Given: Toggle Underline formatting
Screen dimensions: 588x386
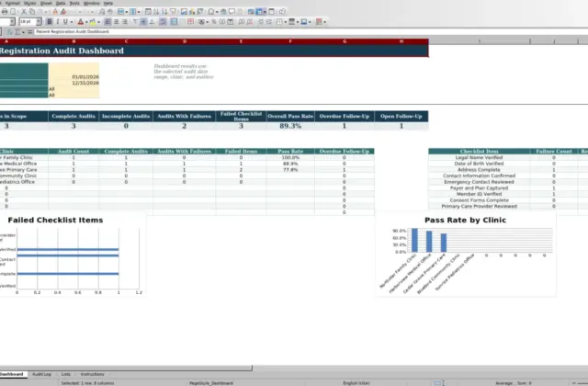Looking at the screenshot, I should tap(65, 22).
